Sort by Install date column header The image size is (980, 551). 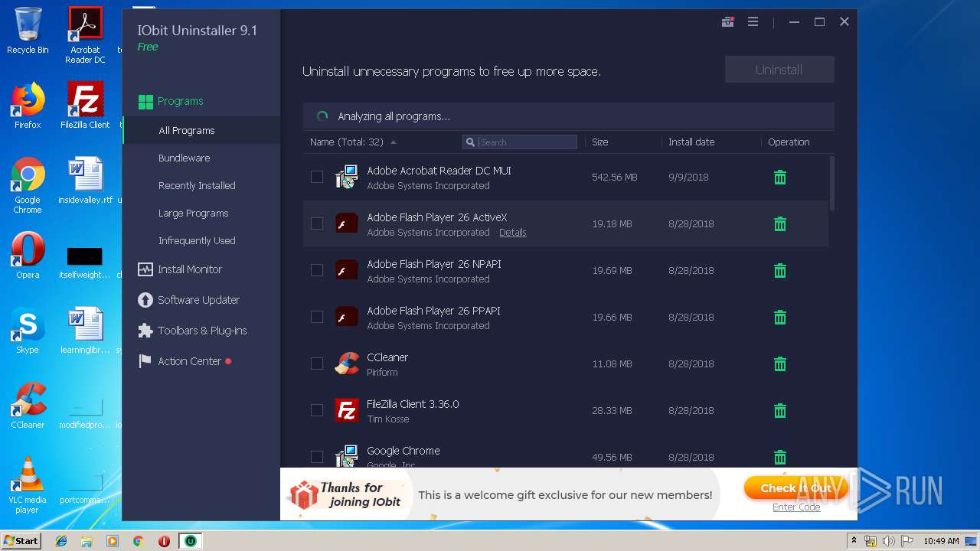pos(691,142)
